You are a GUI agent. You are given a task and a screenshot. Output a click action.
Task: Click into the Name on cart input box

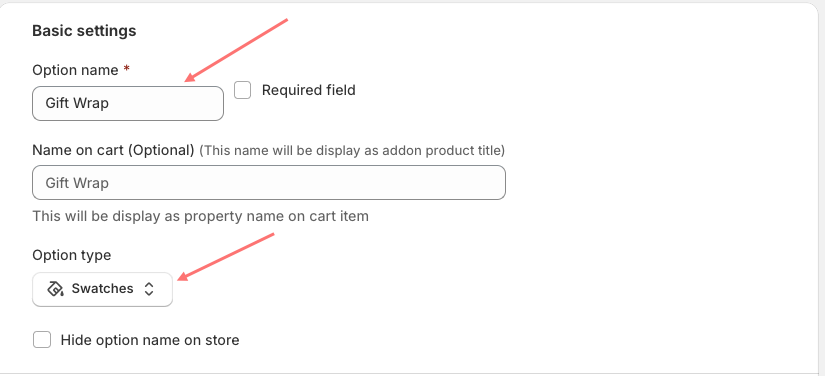(269, 182)
